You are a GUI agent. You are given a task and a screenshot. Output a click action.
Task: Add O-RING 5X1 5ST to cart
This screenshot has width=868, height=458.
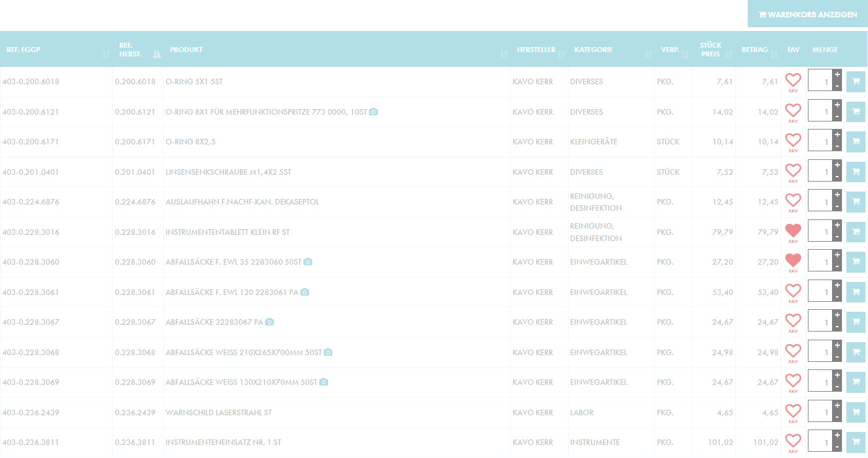(x=856, y=82)
